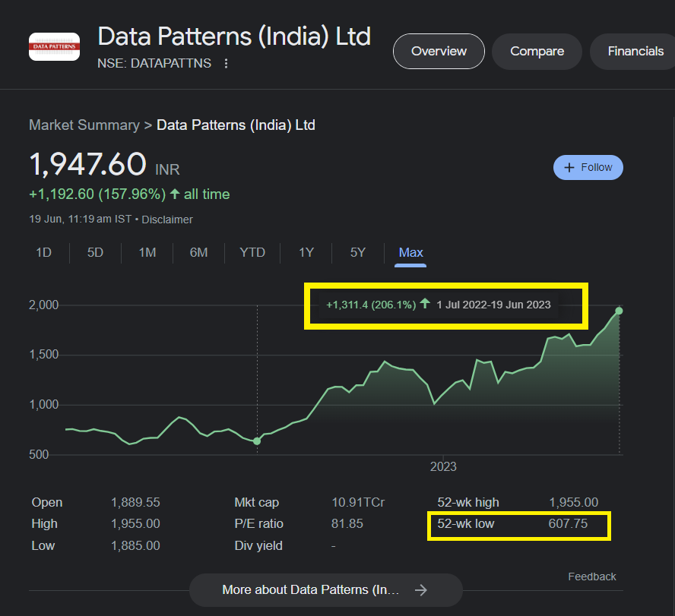Click the 1,500 y-axis label
The image size is (675, 616).
point(43,355)
